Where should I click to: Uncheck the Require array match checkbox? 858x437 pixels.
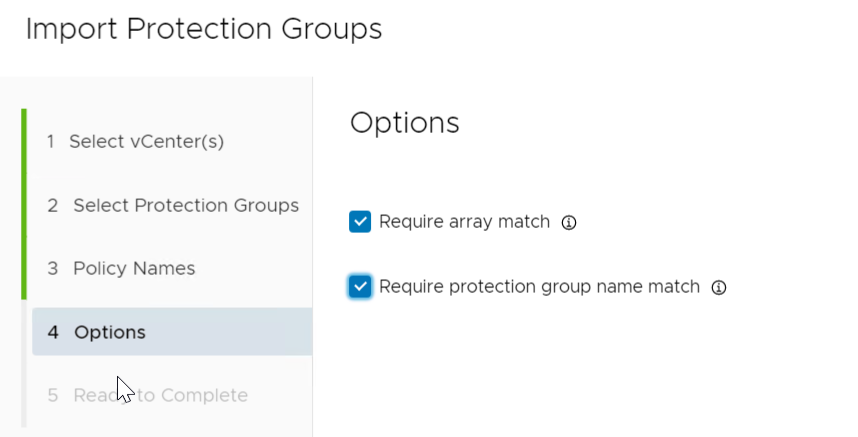360,222
